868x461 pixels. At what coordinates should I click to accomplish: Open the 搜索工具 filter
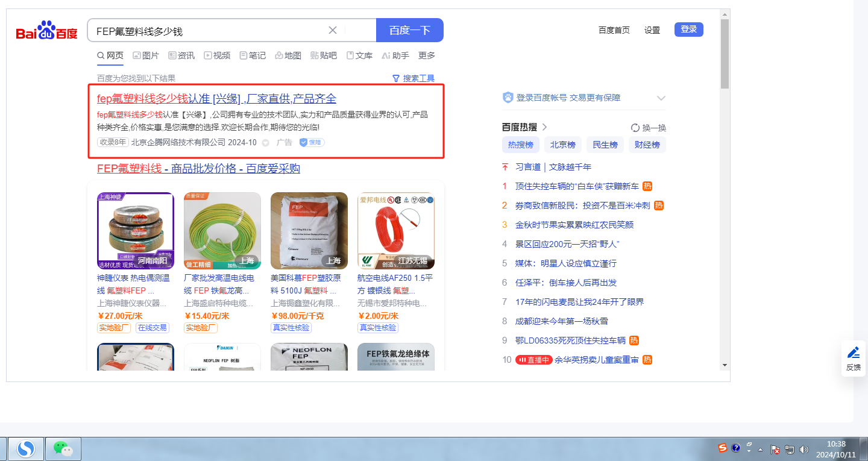tap(414, 78)
